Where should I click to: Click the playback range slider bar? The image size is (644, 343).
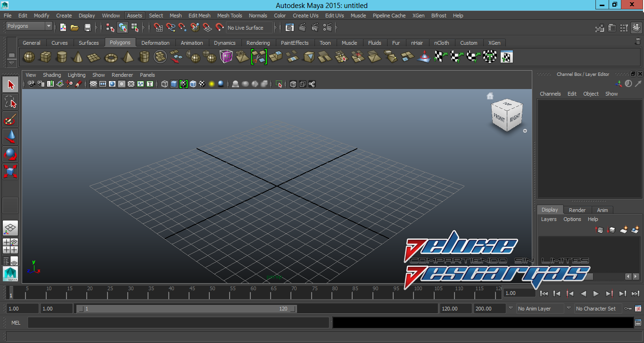pos(186,309)
